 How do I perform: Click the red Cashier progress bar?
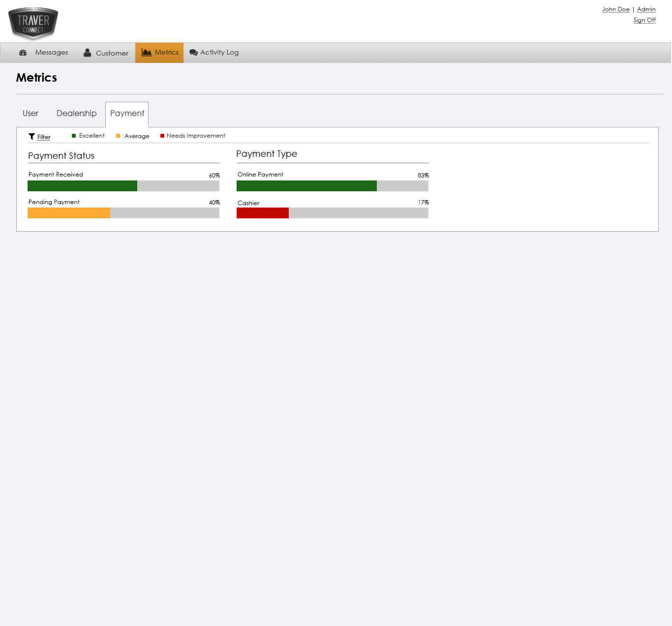tap(263, 213)
